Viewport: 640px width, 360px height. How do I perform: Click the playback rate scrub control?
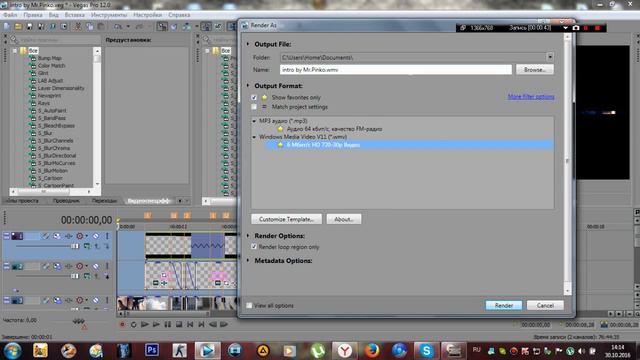[78, 321]
